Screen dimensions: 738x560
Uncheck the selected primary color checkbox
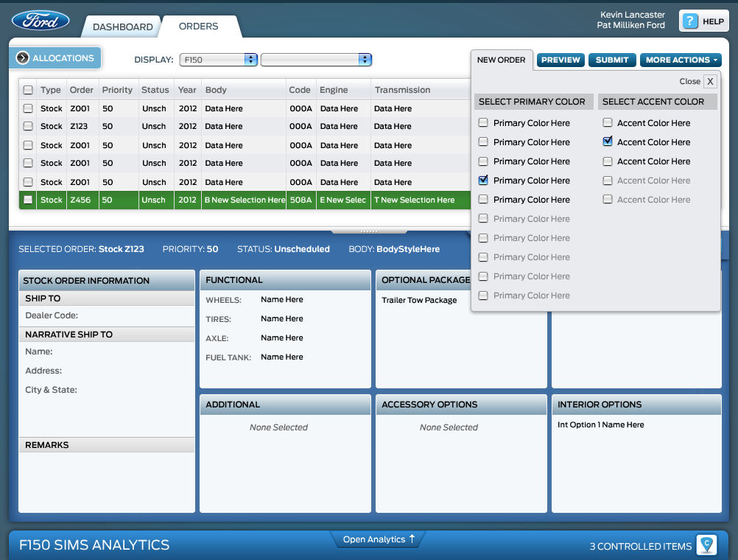tap(483, 180)
